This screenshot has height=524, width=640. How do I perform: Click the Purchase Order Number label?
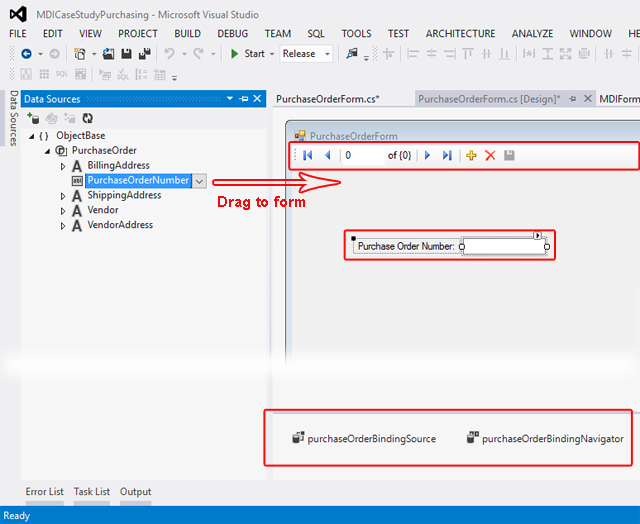(406, 246)
